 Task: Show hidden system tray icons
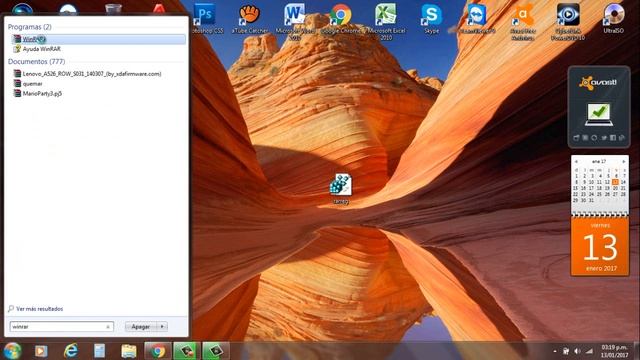point(555,351)
